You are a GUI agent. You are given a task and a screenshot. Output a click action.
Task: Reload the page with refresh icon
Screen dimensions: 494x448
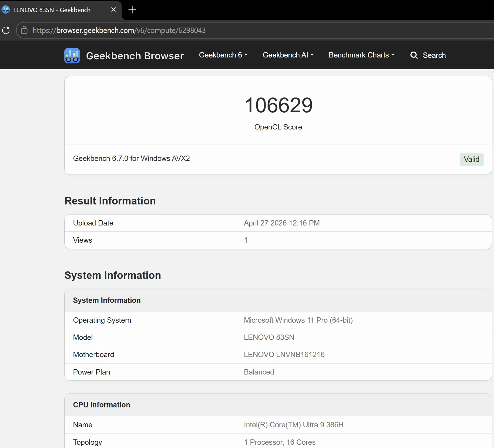pyautogui.click(x=6, y=30)
